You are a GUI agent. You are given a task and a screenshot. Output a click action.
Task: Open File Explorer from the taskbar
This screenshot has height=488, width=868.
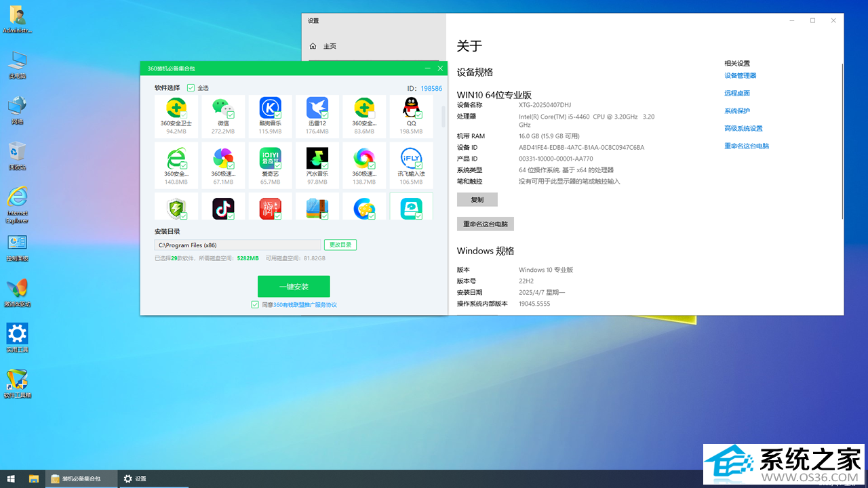(34, 479)
